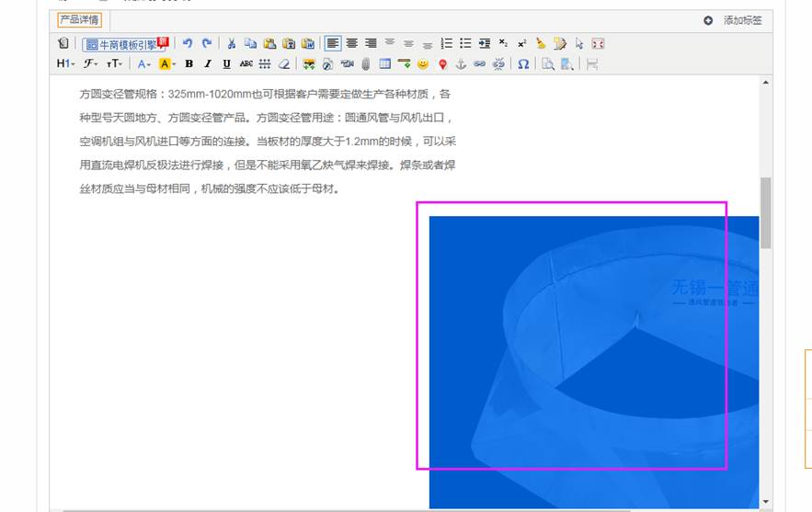
Task: Insert a table
Action: 384,63
